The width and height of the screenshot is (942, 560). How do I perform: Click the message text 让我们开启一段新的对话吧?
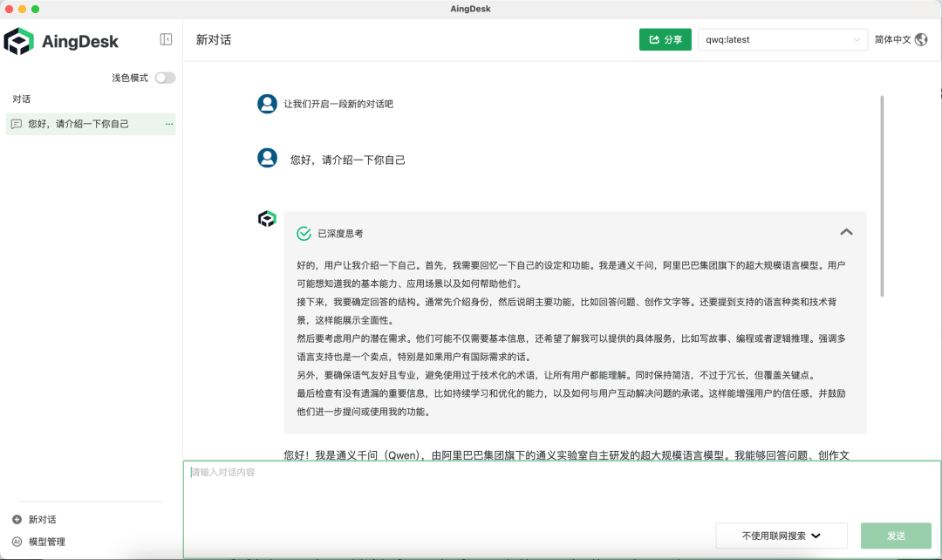click(338, 104)
